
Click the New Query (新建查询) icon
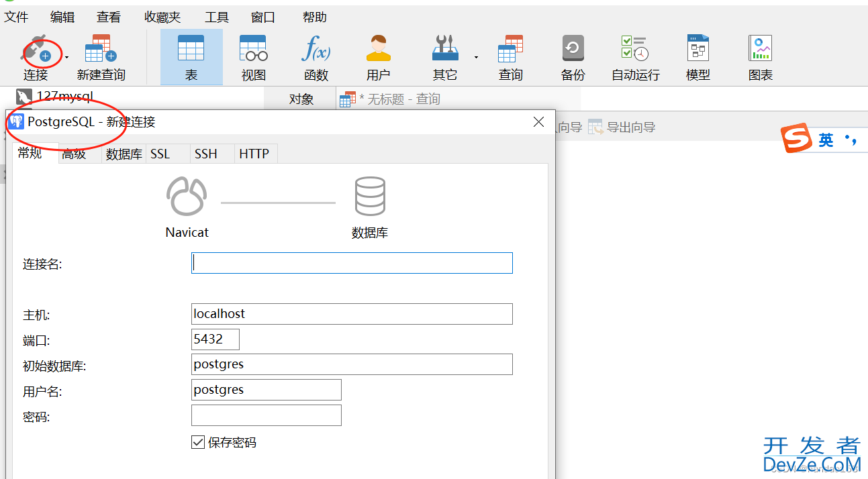(101, 49)
